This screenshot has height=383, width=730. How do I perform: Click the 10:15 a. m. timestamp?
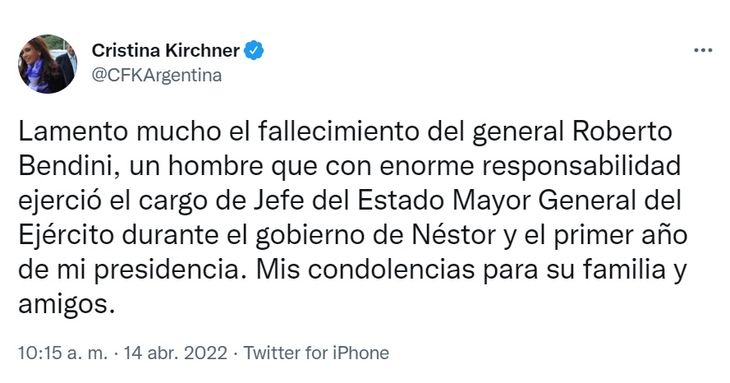click(63, 353)
